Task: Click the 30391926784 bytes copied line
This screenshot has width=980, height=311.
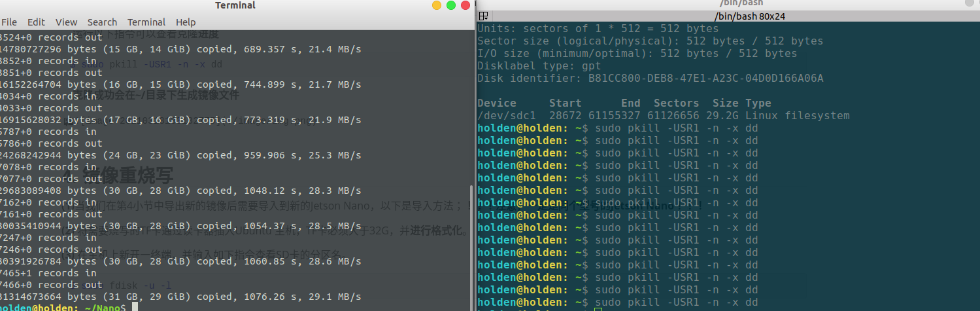Action: coord(180,261)
